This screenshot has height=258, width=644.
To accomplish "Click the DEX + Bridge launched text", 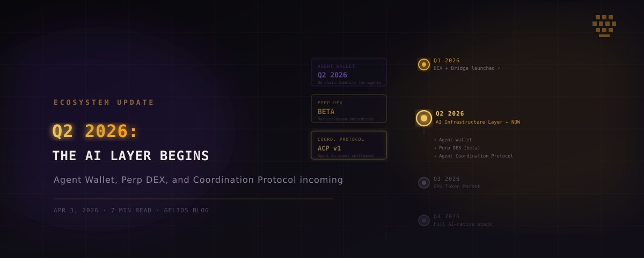I will [x=467, y=68].
